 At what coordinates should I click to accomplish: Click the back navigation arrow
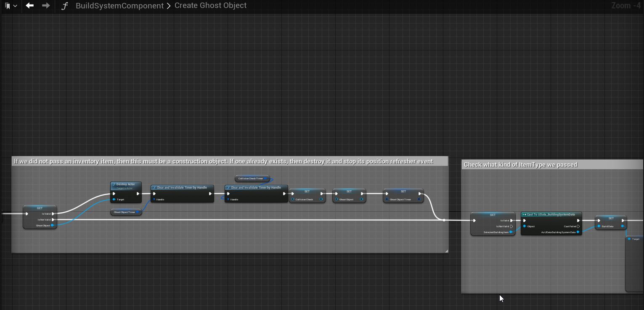[29, 6]
